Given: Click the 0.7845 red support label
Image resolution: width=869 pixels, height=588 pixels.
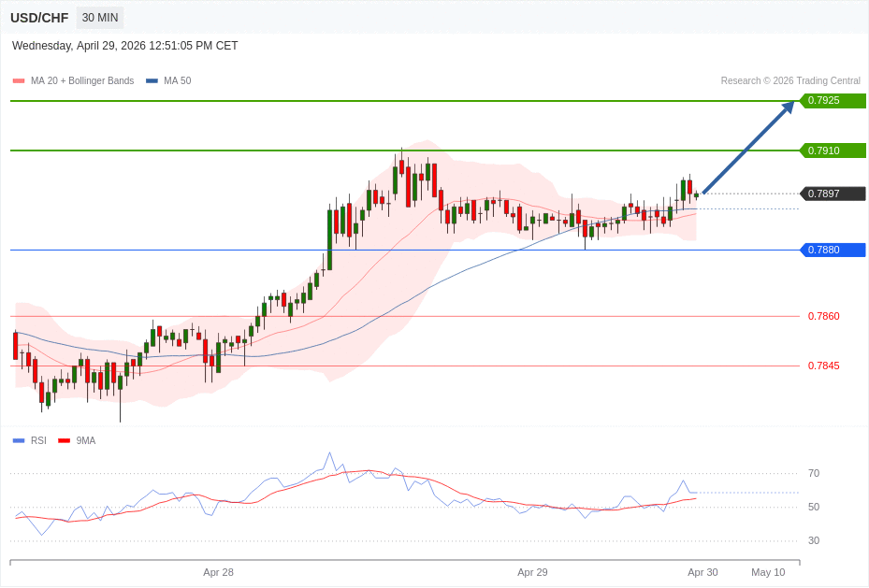Looking at the screenshot, I should [823, 366].
